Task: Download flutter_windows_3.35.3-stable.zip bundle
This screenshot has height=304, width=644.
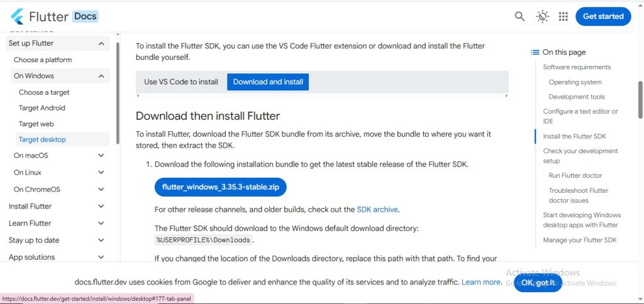Action: click(x=220, y=187)
